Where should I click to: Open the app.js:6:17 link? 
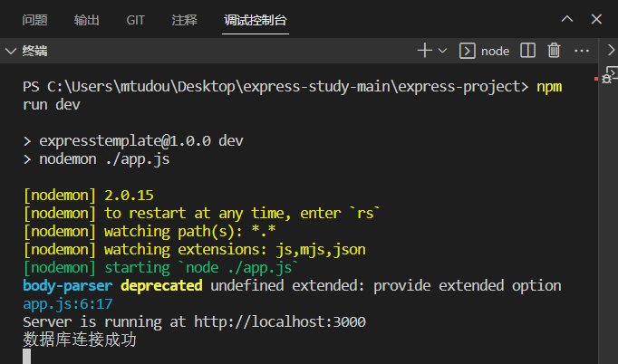[x=68, y=303]
